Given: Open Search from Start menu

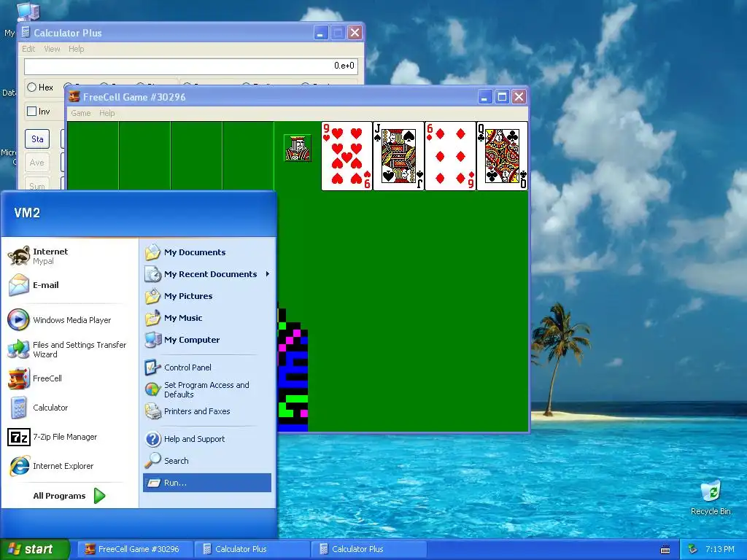Looking at the screenshot, I should pyautogui.click(x=207, y=461).
